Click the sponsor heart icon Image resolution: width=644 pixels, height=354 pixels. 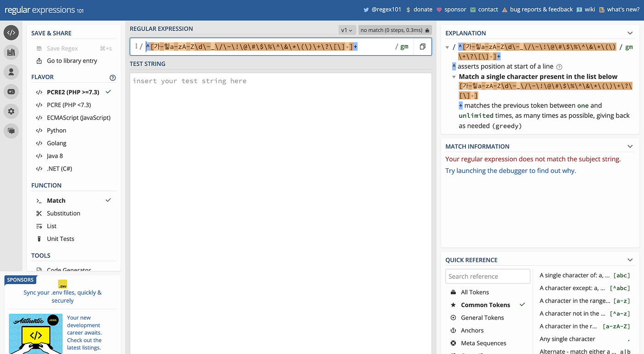coord(439,10)
